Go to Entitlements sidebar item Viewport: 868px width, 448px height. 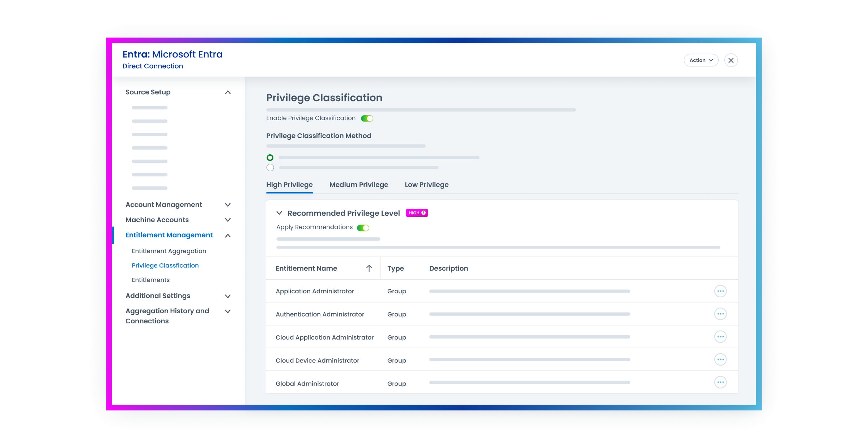[x=150, y=280]
